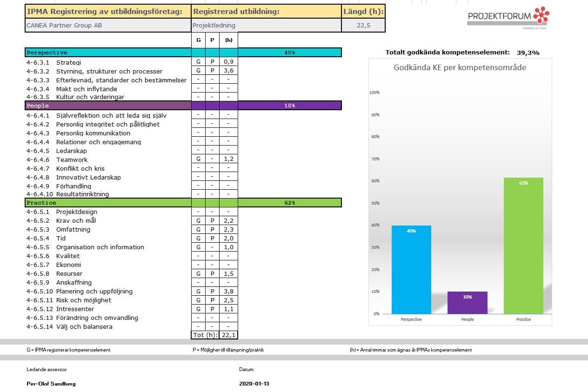The image size is (588, 392).
Task: Select the green Practice bar in chart
Action: [x=523, y=246]
